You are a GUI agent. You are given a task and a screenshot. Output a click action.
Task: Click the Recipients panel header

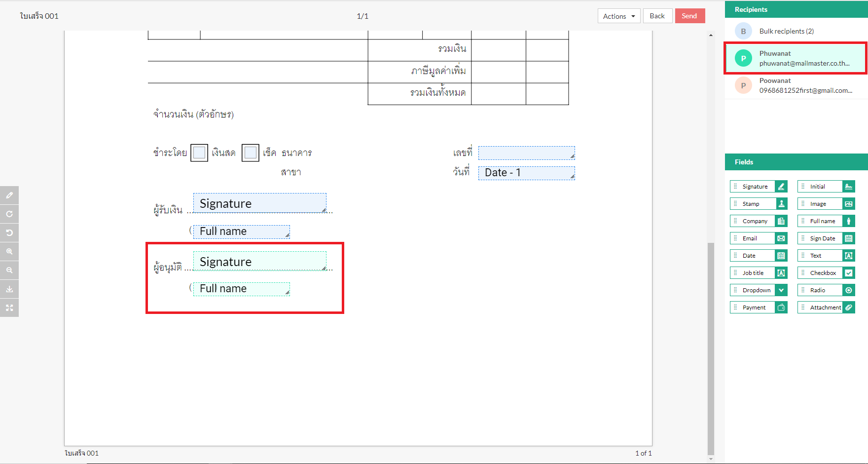(796, 9)
